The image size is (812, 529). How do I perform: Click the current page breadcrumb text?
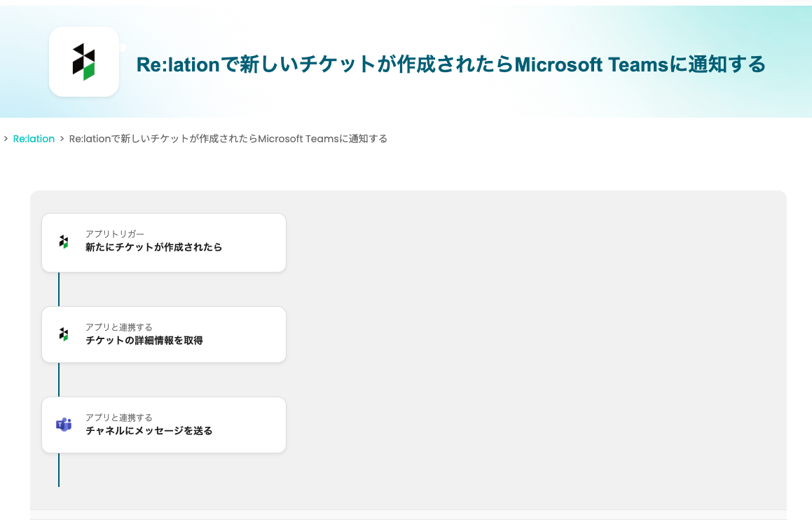click(228, 139)
